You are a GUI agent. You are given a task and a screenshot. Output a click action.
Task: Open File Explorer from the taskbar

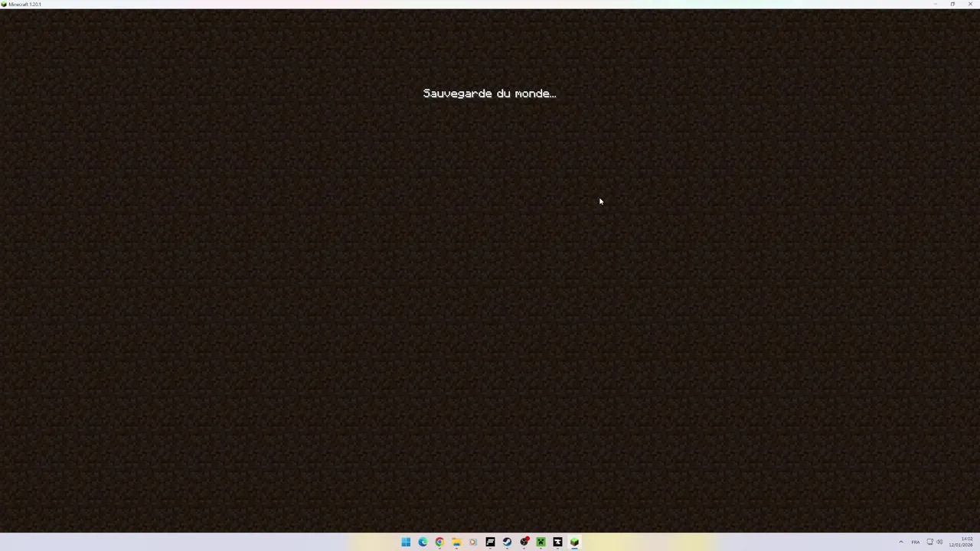[456, 542]
